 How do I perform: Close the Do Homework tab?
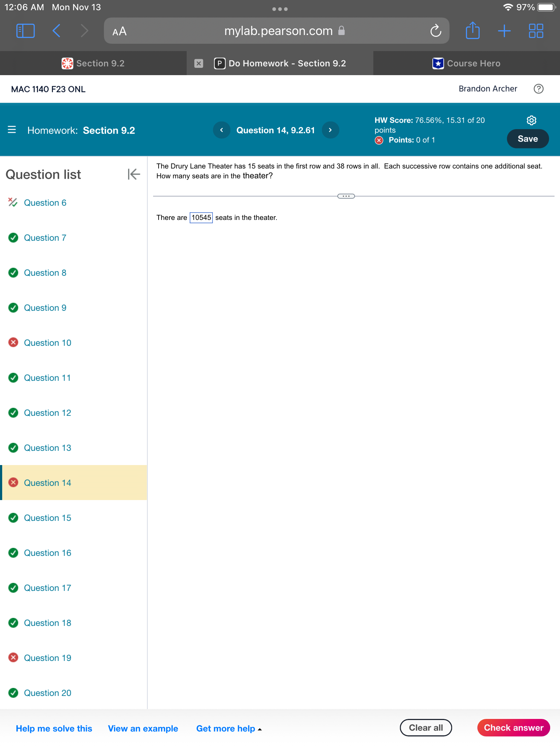[x=199, y=63]
